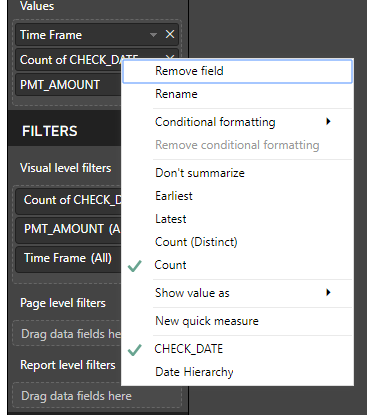Click the Count of CHECK_DATE field in Values

(x=68, y=60)
